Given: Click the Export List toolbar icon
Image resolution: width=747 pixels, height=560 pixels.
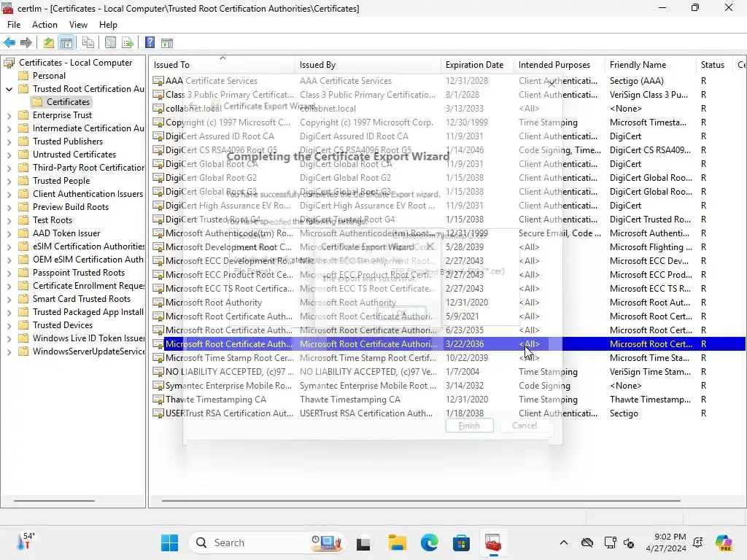Looking at the screenshot, I should tap(127, 43).
